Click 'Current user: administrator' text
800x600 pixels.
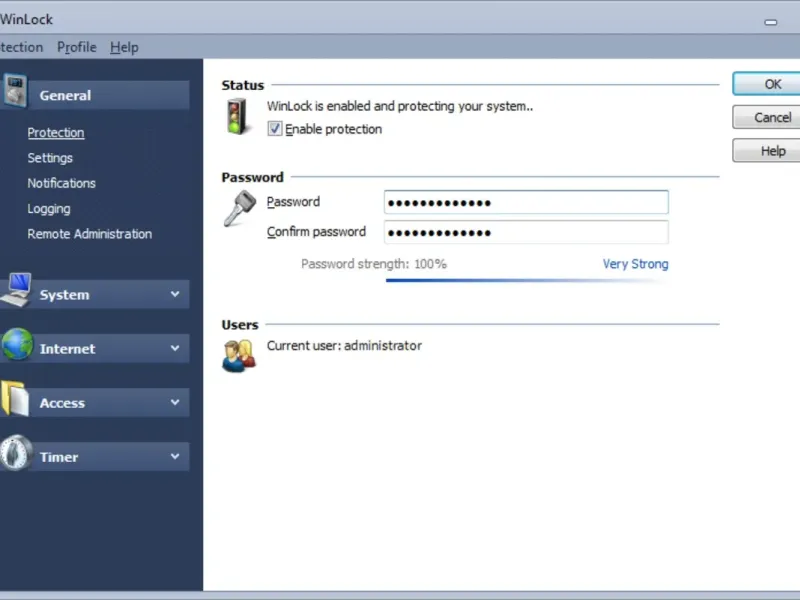coord(344,346)
